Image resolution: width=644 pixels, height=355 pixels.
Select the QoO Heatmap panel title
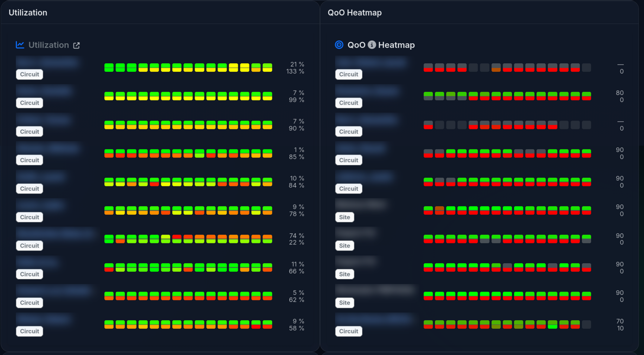click(x=354, y=13)
